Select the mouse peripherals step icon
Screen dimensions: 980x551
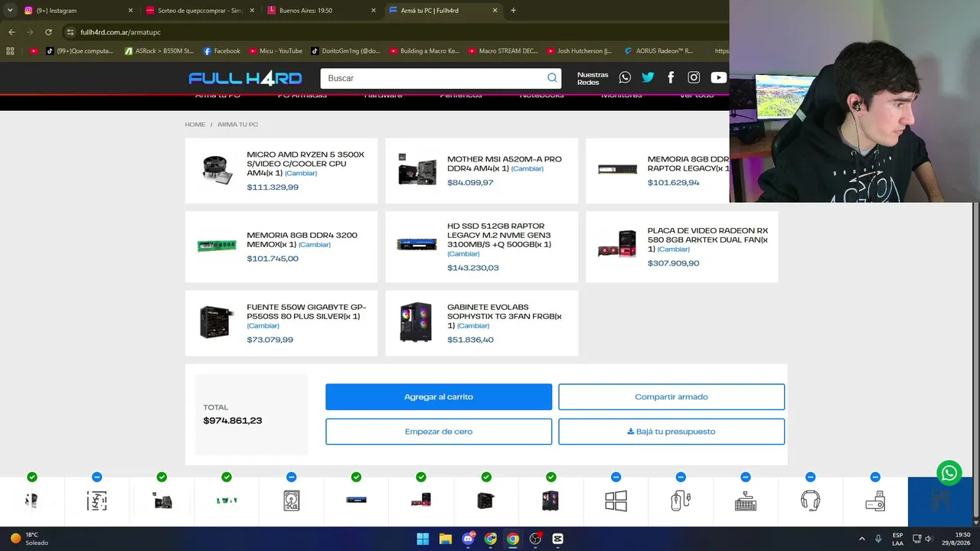point(681,500)
